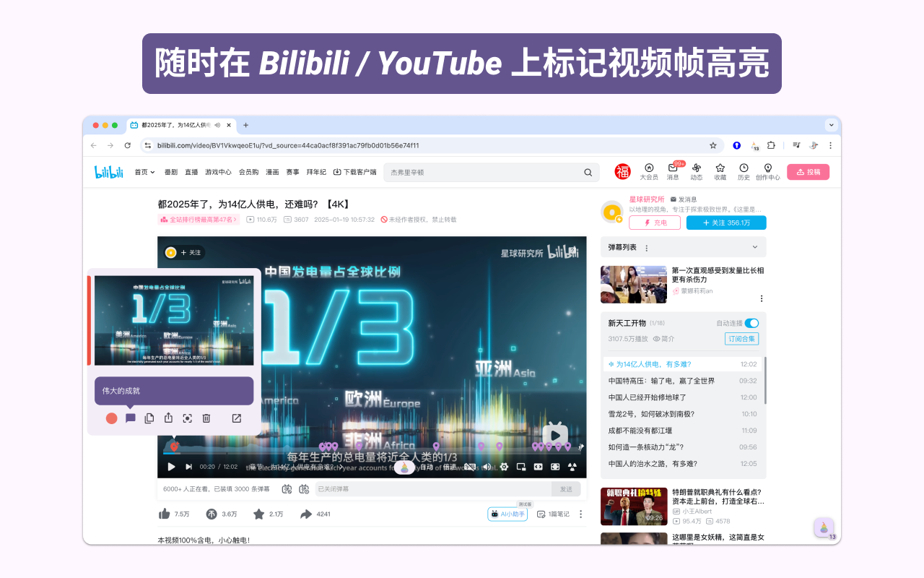Play the episode 雪龙2号，如何破冰到南极？
Viewport: 924px width, 578px height.
pos(683,414)
